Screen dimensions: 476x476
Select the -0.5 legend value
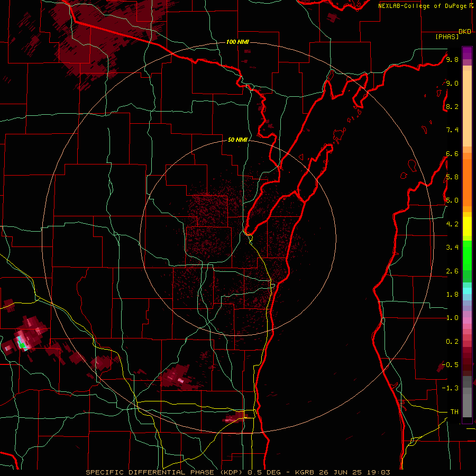[450, 365]
